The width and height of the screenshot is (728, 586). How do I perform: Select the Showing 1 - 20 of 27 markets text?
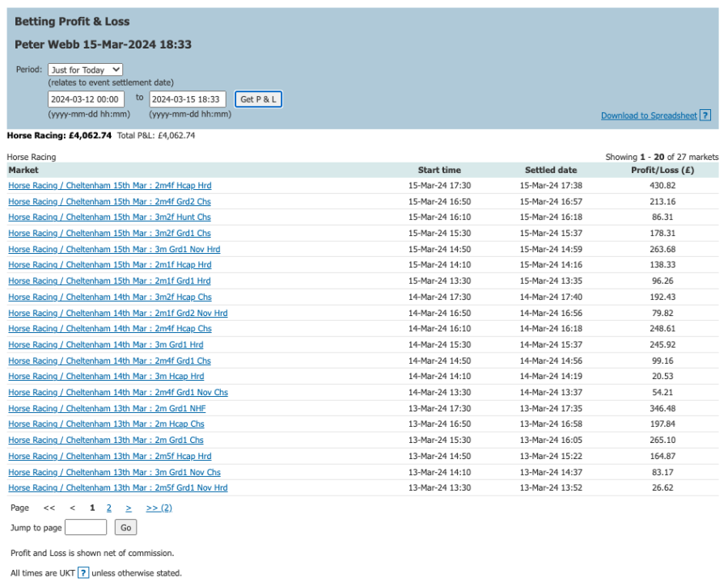click(662, 158)
